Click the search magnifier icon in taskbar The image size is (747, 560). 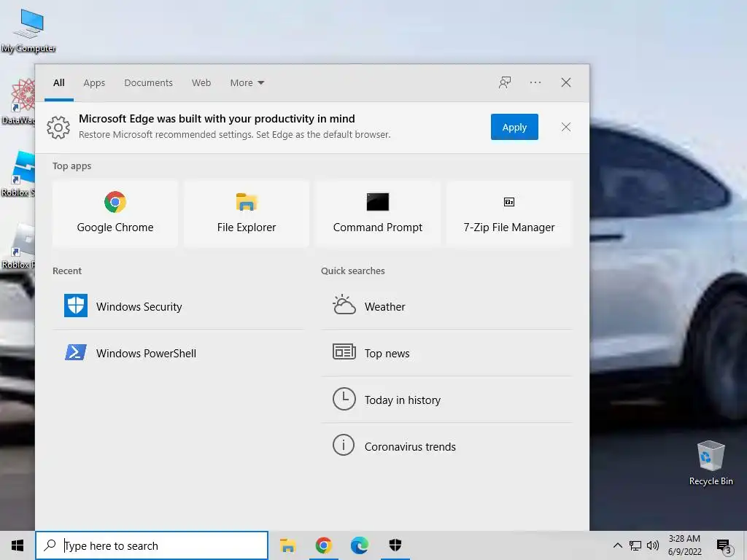[x=50, y=545]
